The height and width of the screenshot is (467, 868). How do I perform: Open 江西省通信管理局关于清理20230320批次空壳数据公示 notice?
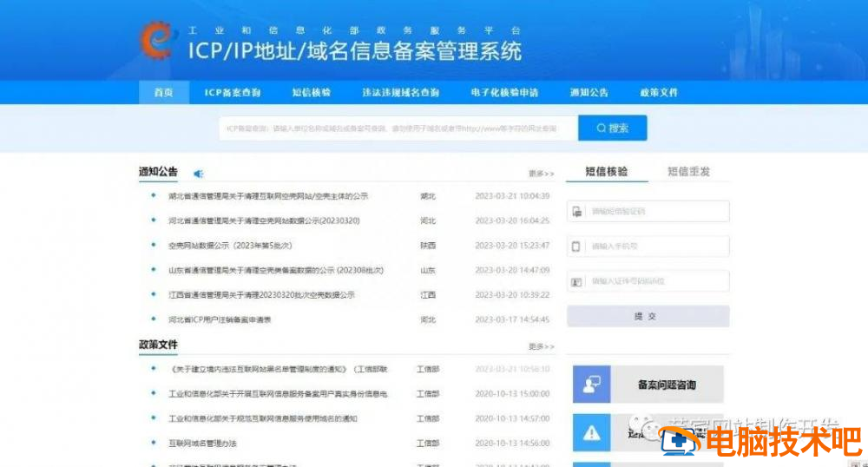tap(261, 295)
